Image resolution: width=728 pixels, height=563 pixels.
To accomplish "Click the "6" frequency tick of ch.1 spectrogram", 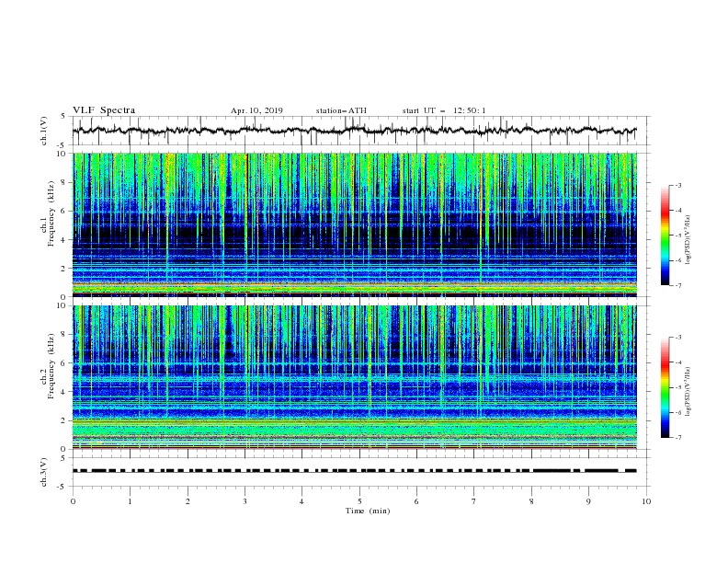I will [65, 211].
